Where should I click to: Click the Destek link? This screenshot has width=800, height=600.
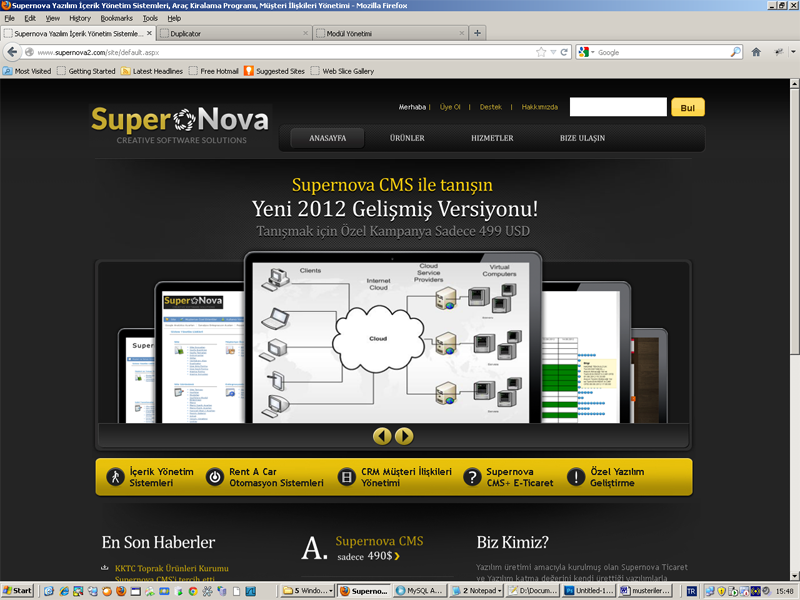click(x=490, y=107)
